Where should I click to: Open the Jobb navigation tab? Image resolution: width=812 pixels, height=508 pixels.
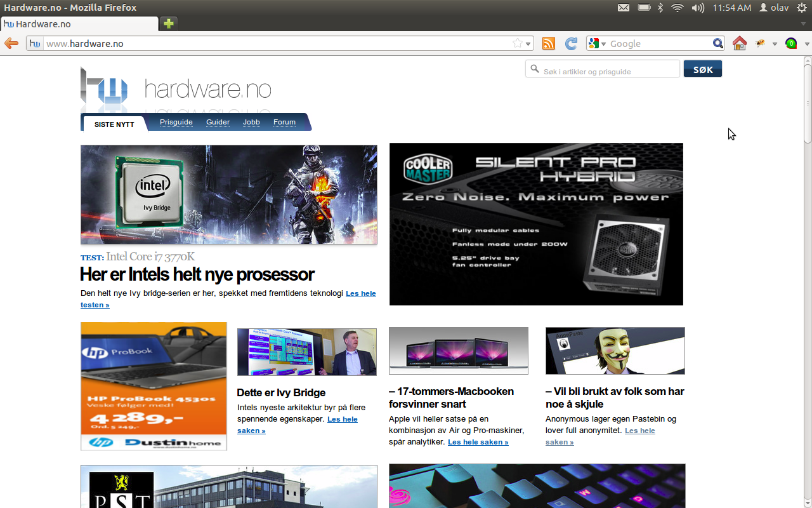tap(251, 122)
